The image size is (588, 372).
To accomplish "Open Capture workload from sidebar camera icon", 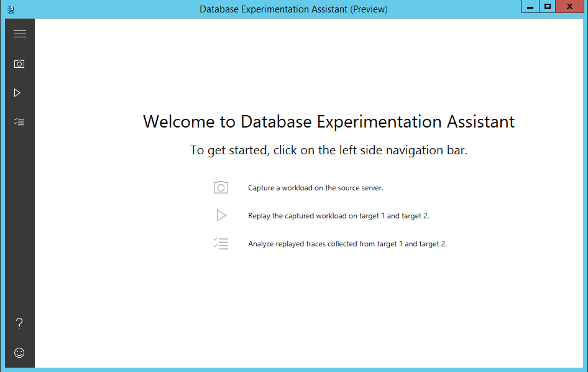I will [19, 64].
